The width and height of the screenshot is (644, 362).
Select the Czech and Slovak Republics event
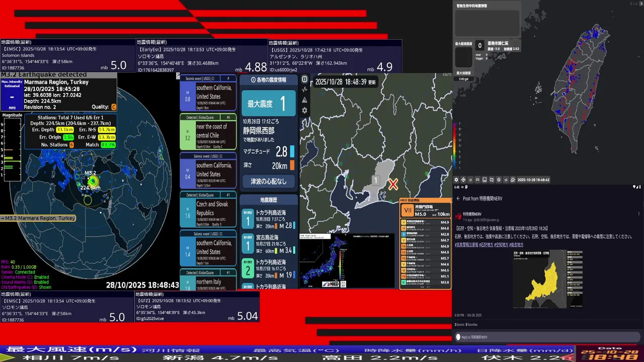tap(208, 209)
